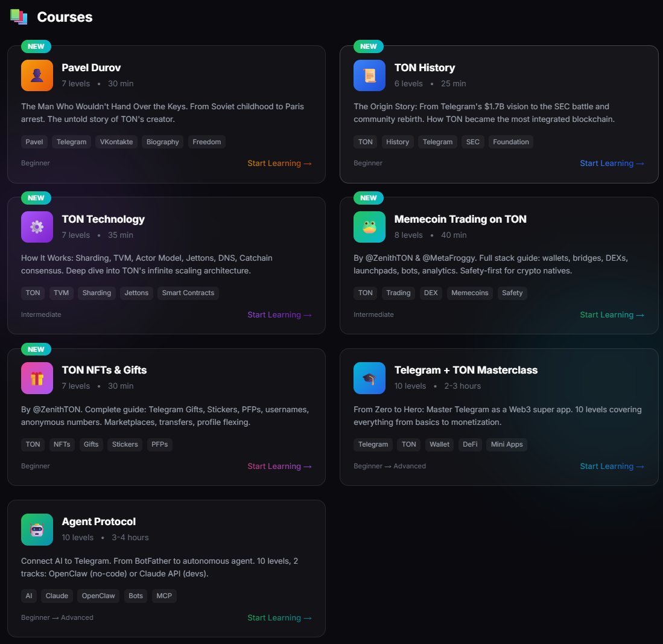This screenshot has width=663, height=644.
Task: Open the TON History scroll icon
Action: pyautogui.click(x=370, y=75)
